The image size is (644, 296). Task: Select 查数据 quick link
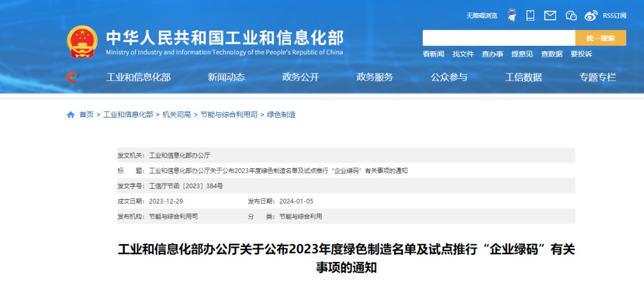(x=552, y=54)
